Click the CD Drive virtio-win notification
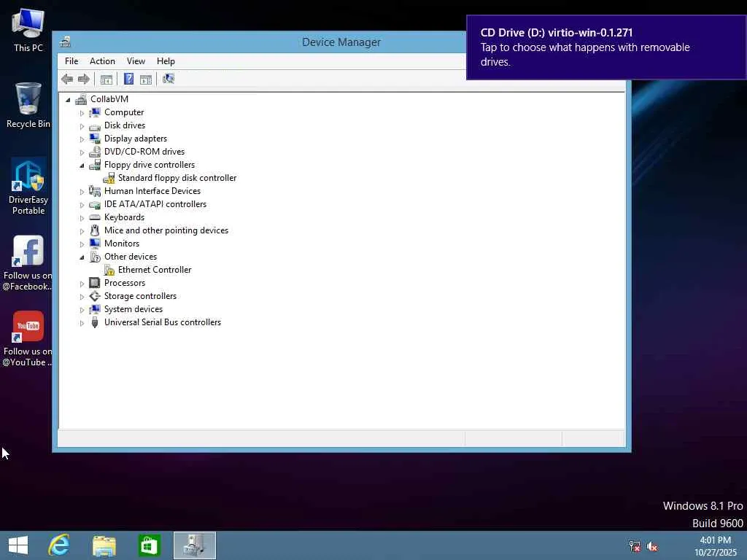Image resolution: width=747 pixels, height=560 pixels. 606,47
